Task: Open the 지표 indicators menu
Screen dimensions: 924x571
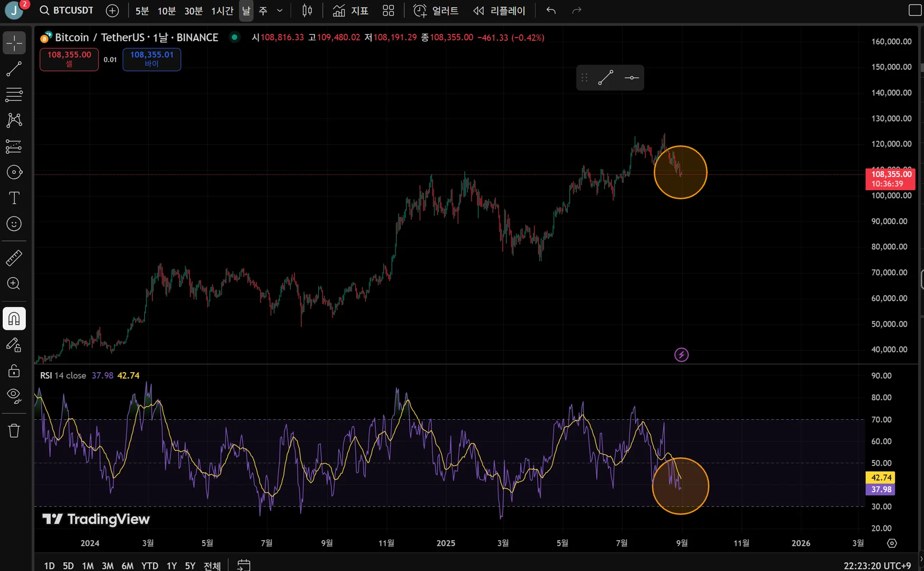Action: point(351,11)
